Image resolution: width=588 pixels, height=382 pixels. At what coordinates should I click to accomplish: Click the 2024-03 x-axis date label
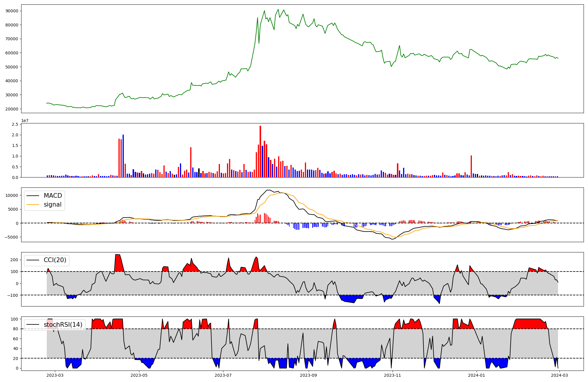559,375
